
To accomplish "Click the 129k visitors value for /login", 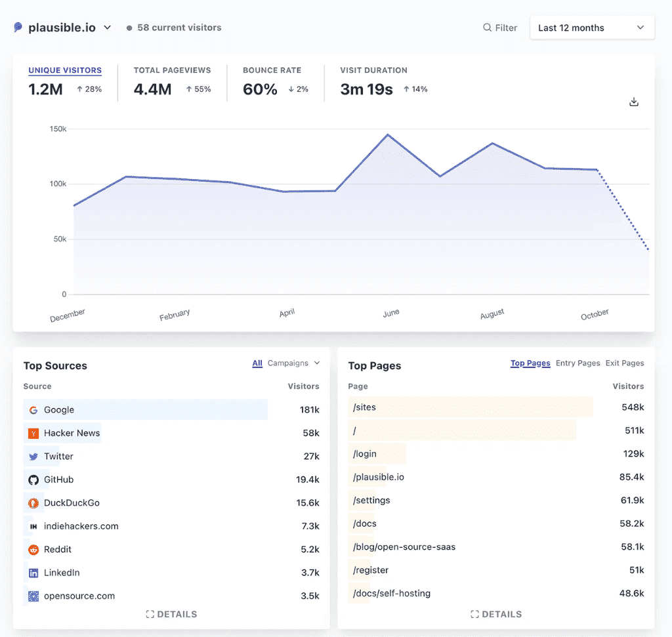I will [633, 454].
